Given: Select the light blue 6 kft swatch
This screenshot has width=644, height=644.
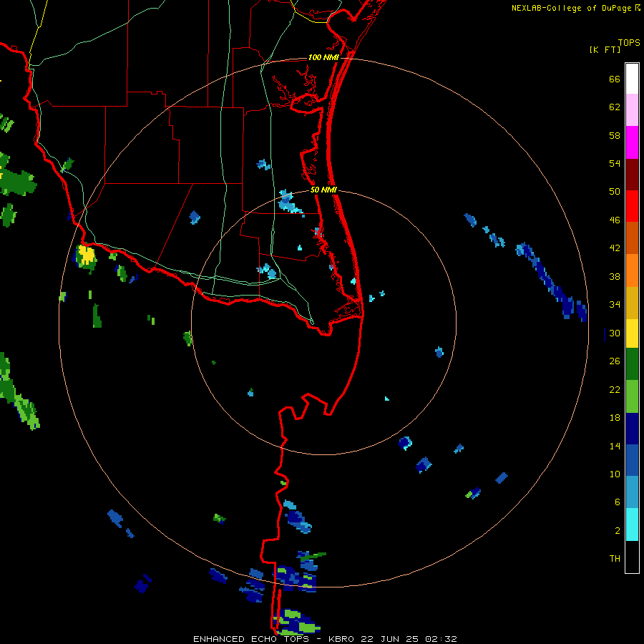Looking at the screenshot, I should 632,492.
